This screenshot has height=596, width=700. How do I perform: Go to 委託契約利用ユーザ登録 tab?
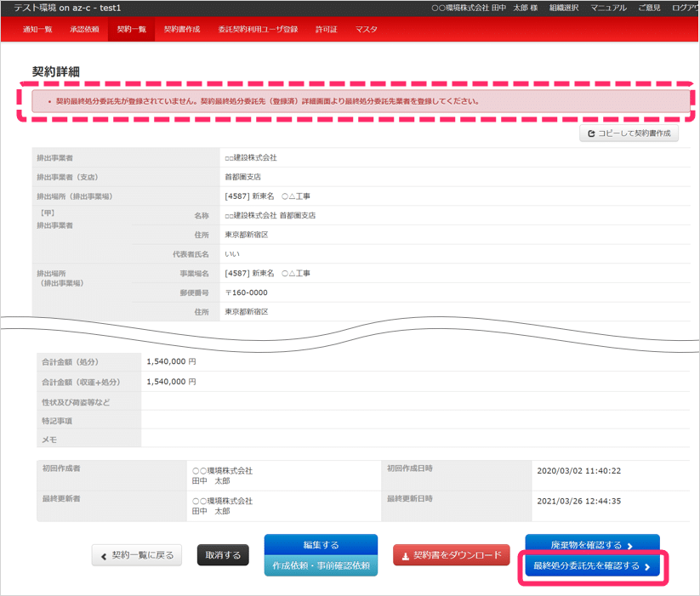coord(258,30)
